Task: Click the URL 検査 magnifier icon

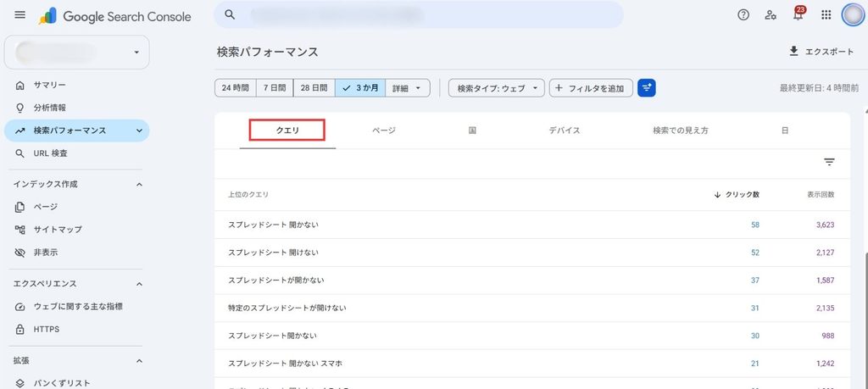Action: 20,153
